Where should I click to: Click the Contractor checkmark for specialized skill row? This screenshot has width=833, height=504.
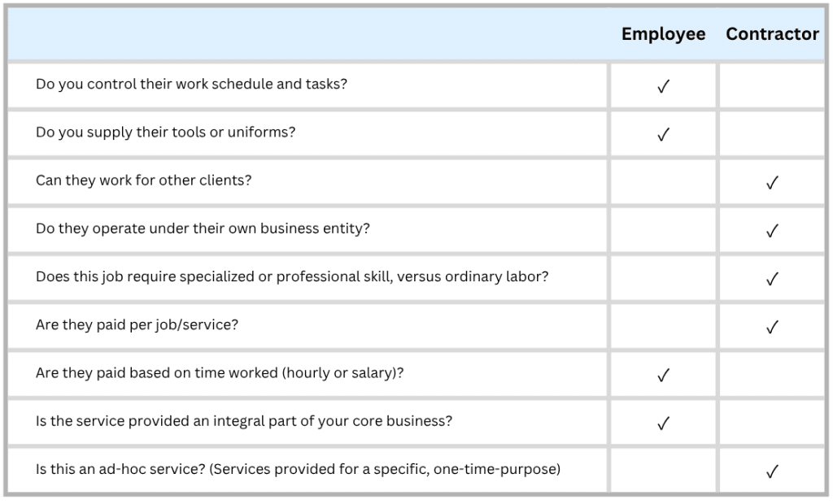point(772,279)
